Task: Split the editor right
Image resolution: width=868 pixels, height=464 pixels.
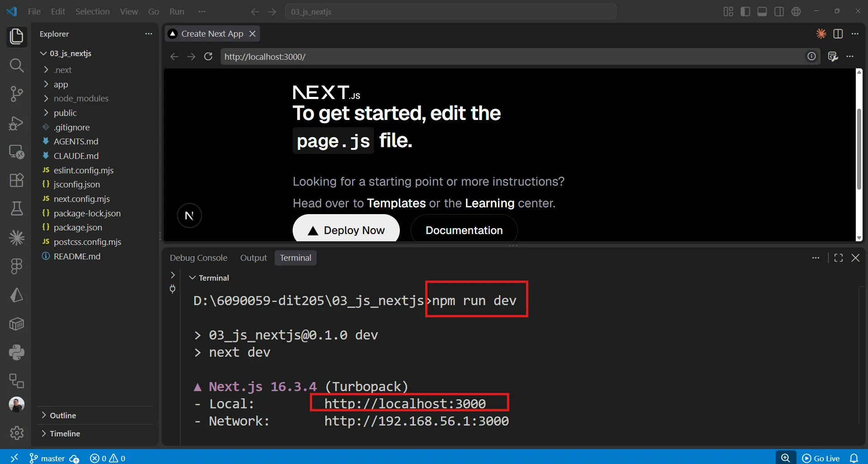Action: [x=838, y=33]
